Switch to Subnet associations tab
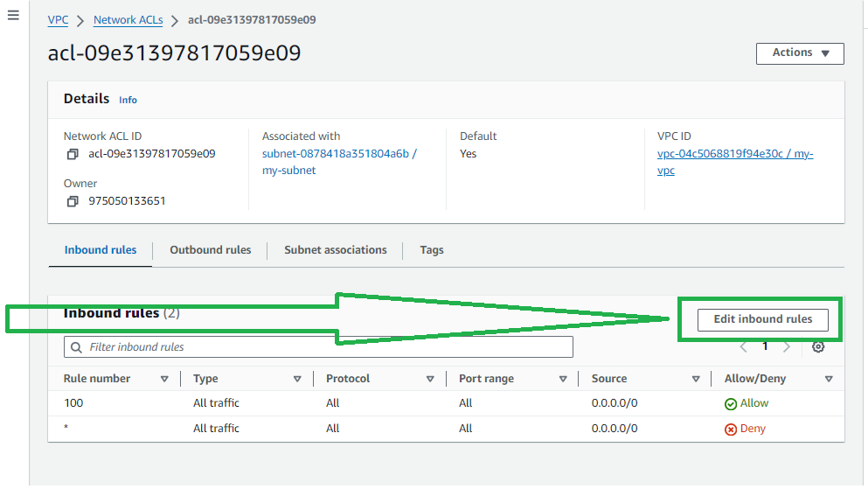This screenshot has width=868, height=489. click(336, 250)
